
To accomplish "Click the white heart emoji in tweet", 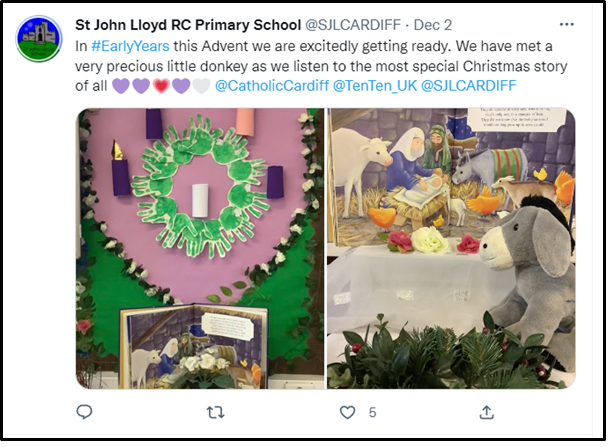I will 201,86.
